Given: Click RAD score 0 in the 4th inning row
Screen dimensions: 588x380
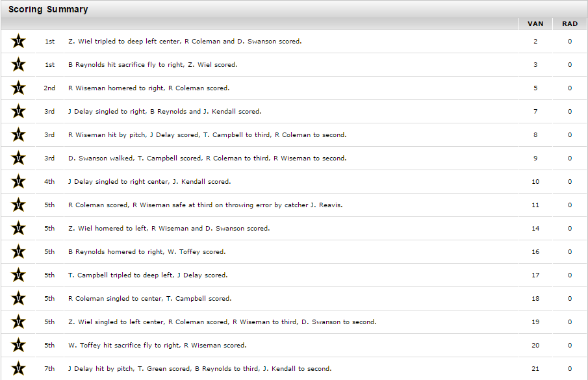Looking at the screenshot, I should pyautogui.click(x=570, y=181).
